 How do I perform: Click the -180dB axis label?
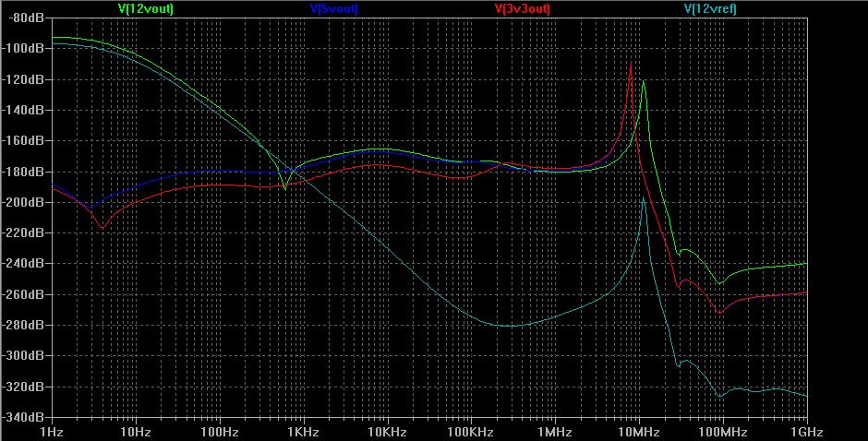tap(23, 172)
